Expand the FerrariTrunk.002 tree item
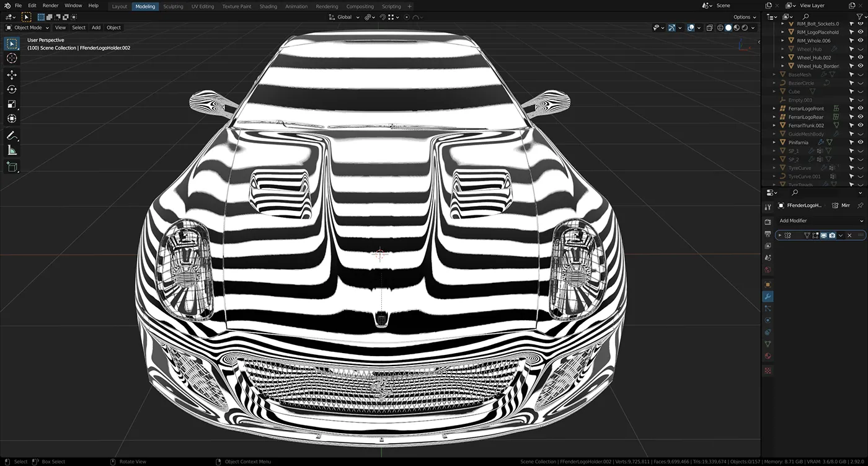 (774, 125)
